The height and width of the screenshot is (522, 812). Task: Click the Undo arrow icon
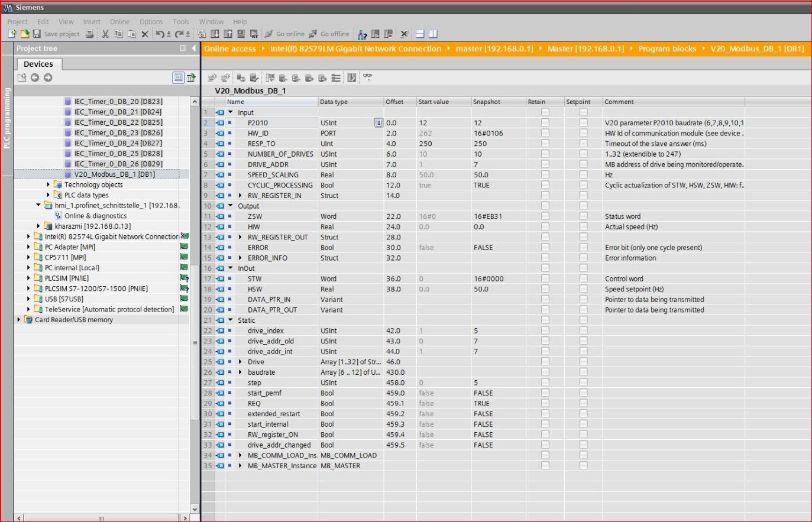click(x=160, y=34)
